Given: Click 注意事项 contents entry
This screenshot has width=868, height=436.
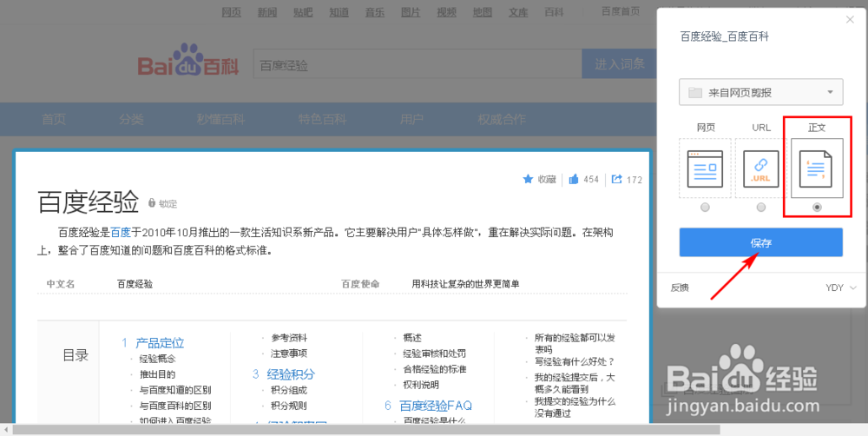Looking at the screenshot, I should pyautogui.click(x=289, y=353).
